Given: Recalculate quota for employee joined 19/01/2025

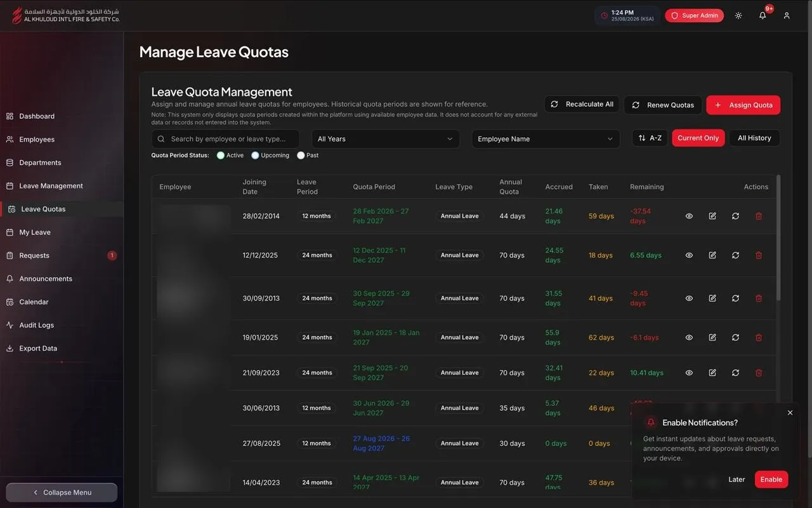Looking at the screenshot, I should pyautogui.click(x=735, y=337).
